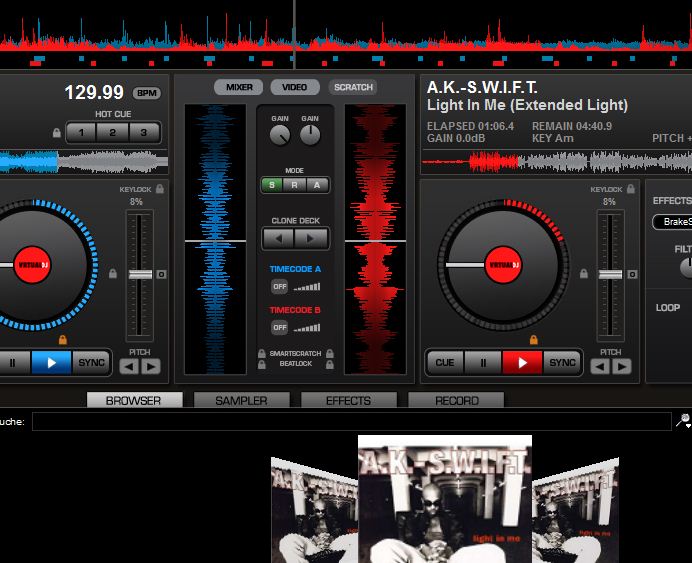Click the left turntable VirtualDJ label
The image size is (692, 563).
32,265
